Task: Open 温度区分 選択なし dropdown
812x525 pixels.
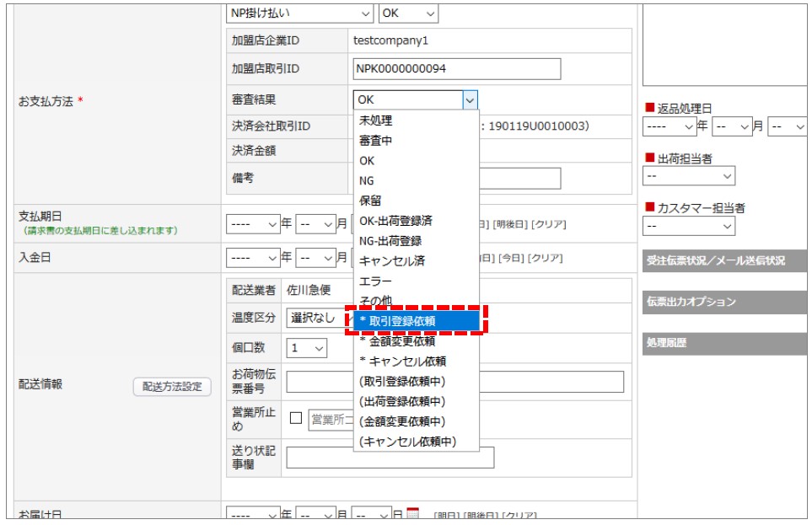Action: point(320,318)
